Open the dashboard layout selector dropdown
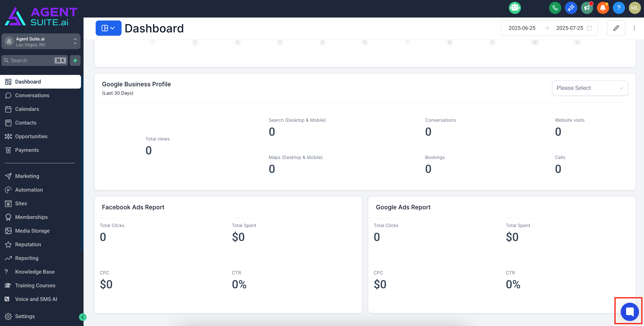644x326 pixels. tap(108, 28)
